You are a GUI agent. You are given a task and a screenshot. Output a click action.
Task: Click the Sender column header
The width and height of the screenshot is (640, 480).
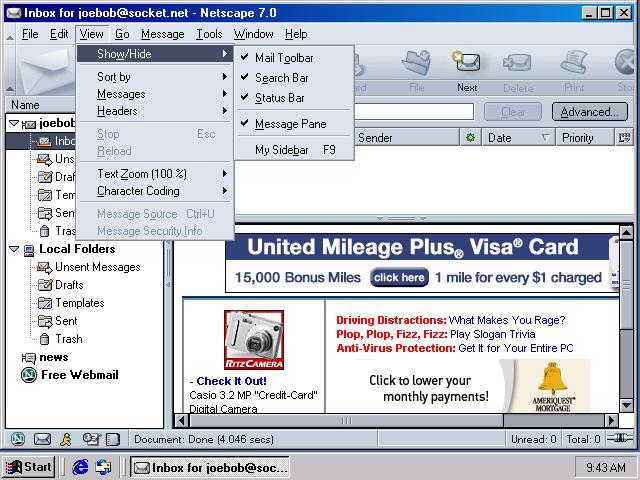tap(407, 138)
